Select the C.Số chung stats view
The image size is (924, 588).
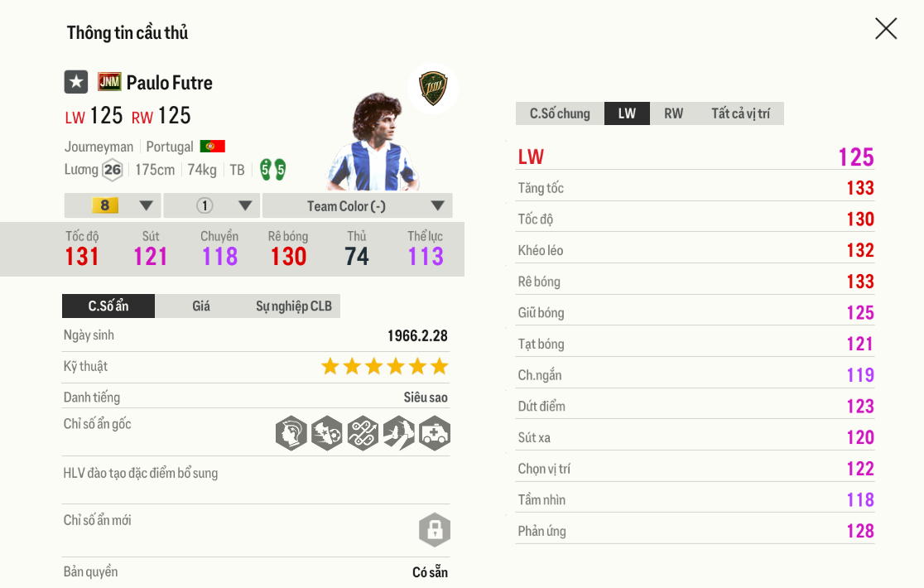click(x=560, y=113)
